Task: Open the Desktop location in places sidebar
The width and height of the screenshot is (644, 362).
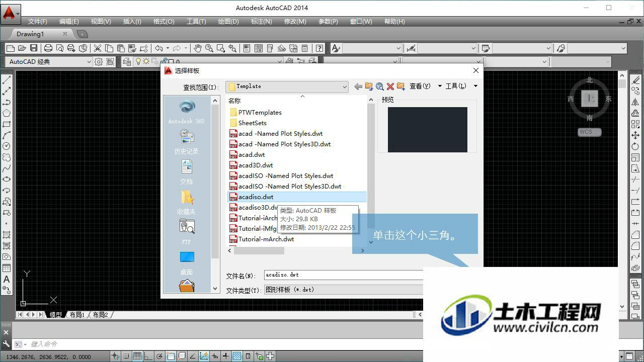Action: (x=187, y=262)
